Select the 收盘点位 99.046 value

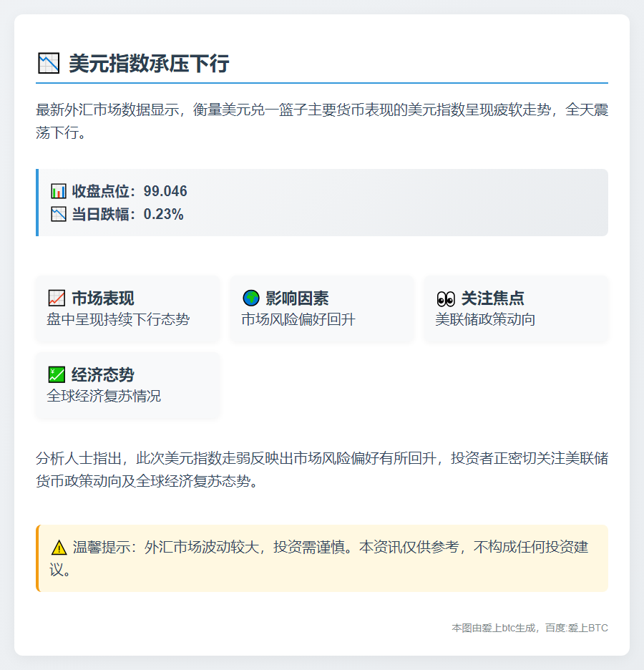click(165, 191)
